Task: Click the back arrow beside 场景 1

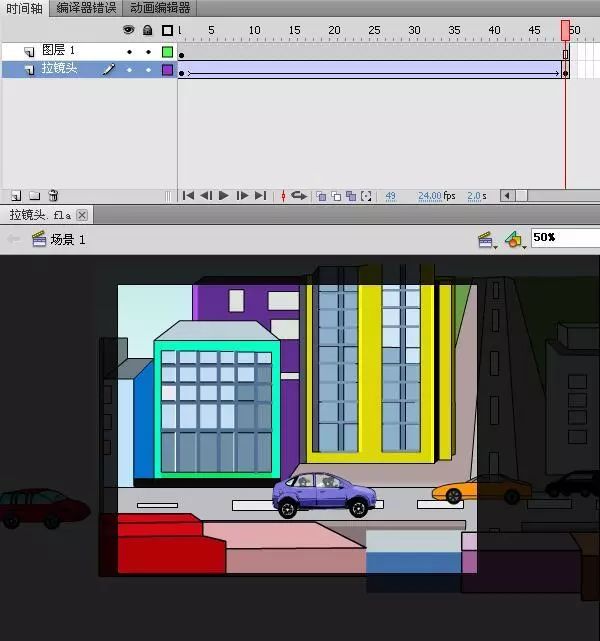Action: tap(14, 239)
